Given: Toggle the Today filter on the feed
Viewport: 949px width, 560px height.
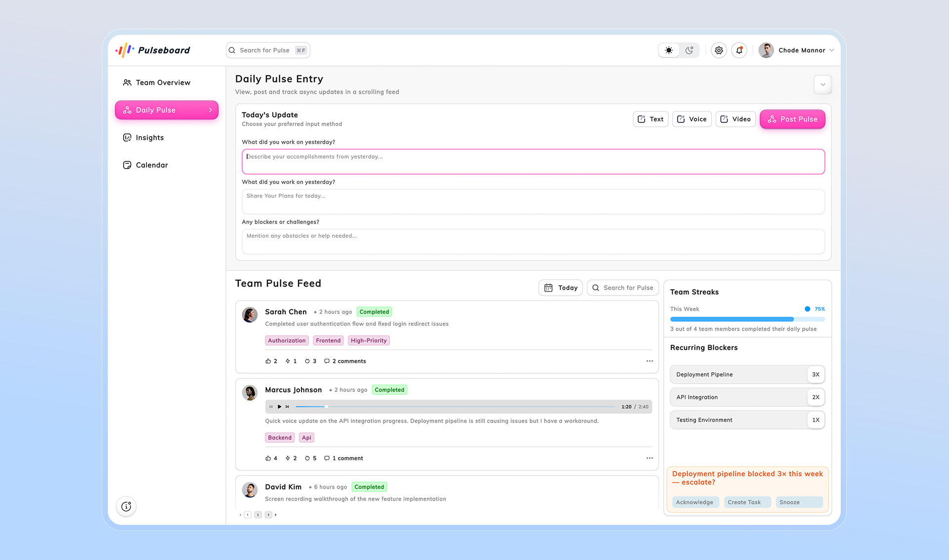Looking at the screenshot, I should click(560, 288).
